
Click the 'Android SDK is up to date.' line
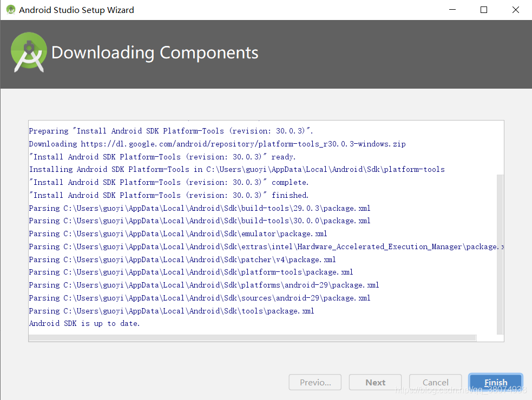coord(84,323)
